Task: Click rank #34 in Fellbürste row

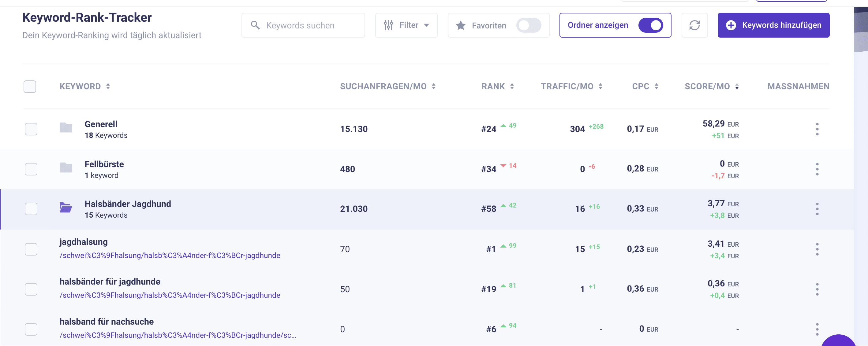Action: [488, 169]
